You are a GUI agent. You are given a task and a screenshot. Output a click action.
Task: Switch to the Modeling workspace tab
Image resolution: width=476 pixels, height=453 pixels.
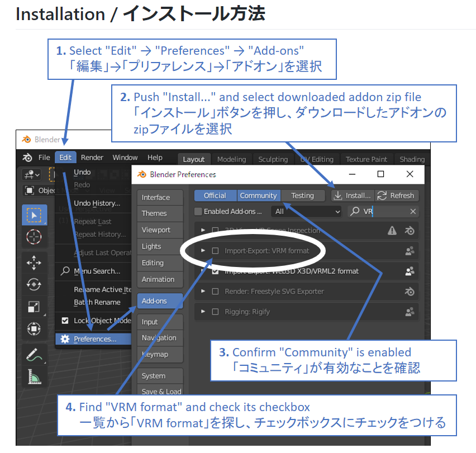point(232,159)
